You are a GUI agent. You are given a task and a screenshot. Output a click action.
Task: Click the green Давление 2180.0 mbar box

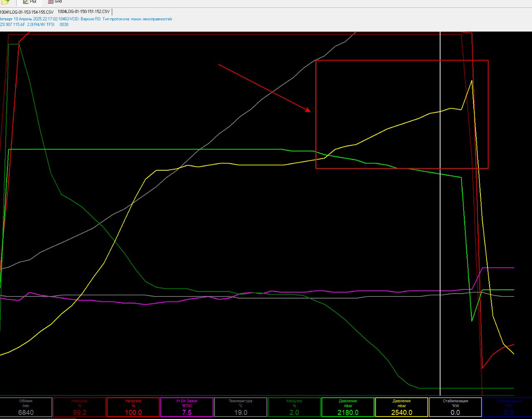348,407
